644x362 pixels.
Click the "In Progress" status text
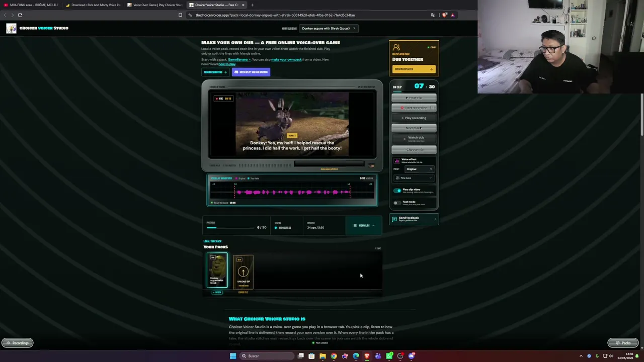(x=285, y=228)
